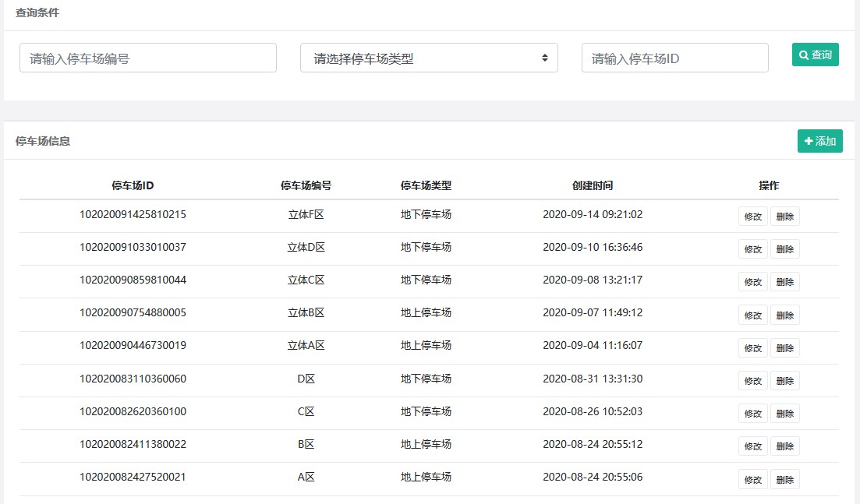Delete the C区 parking lot record
Screen dimensions: 860x504
pos(784,414)
